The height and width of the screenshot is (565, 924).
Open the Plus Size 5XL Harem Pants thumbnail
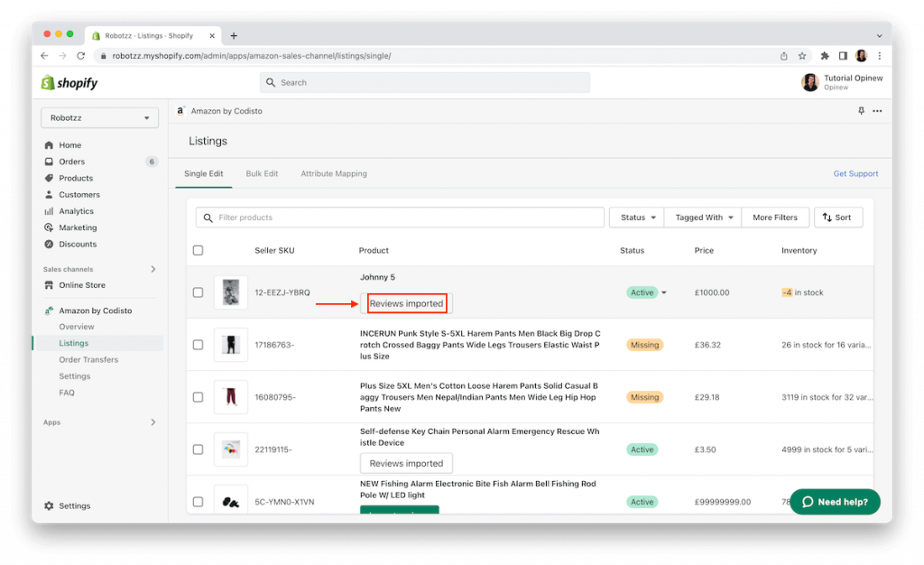(231, 397)
